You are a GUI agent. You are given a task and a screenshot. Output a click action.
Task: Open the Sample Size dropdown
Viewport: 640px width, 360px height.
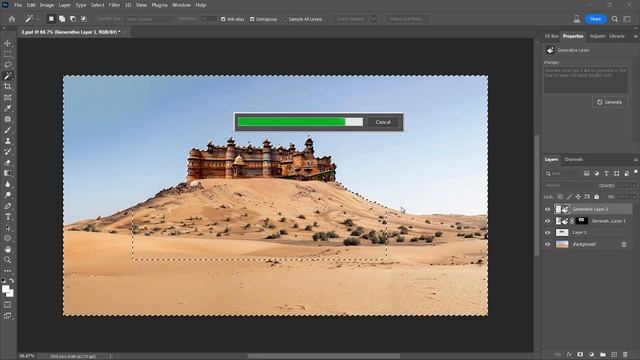[149, 19]
